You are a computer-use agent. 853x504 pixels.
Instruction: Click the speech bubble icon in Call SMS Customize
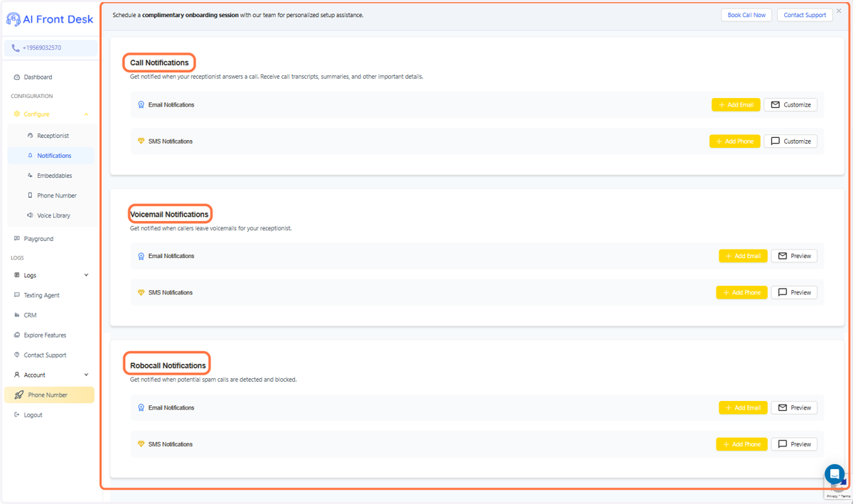(776, 141)
